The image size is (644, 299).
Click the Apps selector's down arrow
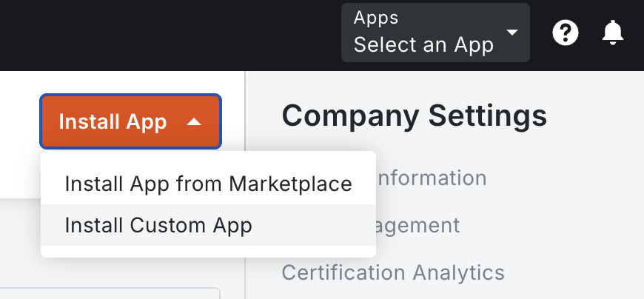[511, 33]
